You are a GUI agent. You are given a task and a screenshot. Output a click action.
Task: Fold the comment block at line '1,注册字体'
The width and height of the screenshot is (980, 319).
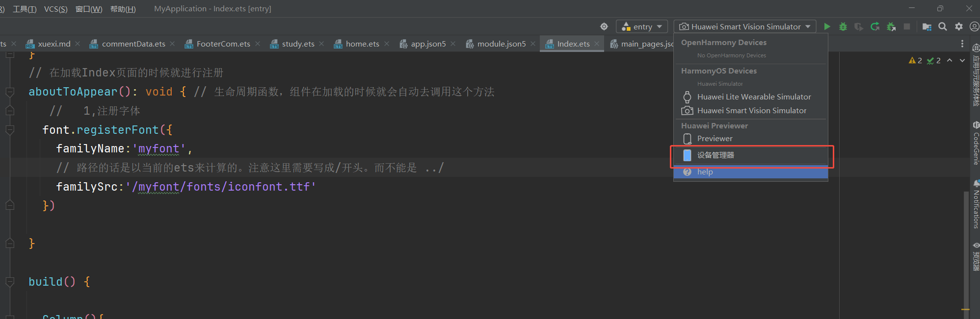pos(10,111)
